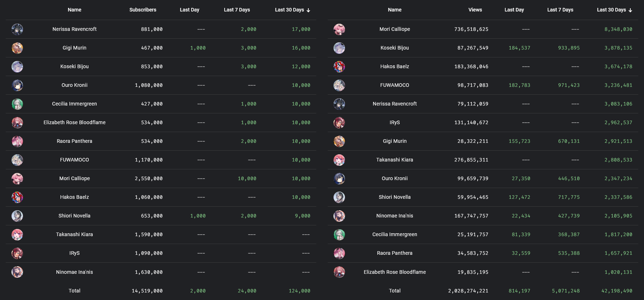Click Shiori Novella's avatar in the subscribers table
This screenshot has width=644, height=300.
[x=17, y=216]
